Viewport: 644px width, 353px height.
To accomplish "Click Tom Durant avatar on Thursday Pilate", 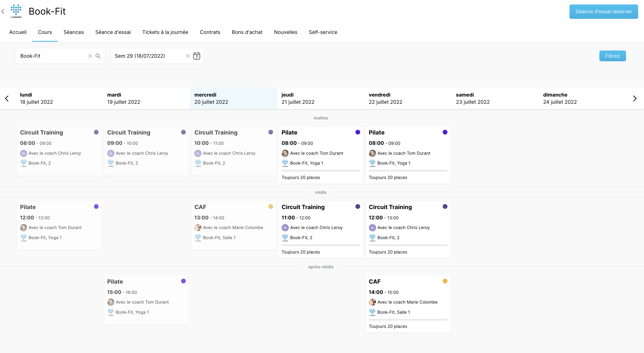I will coord(285,153).
